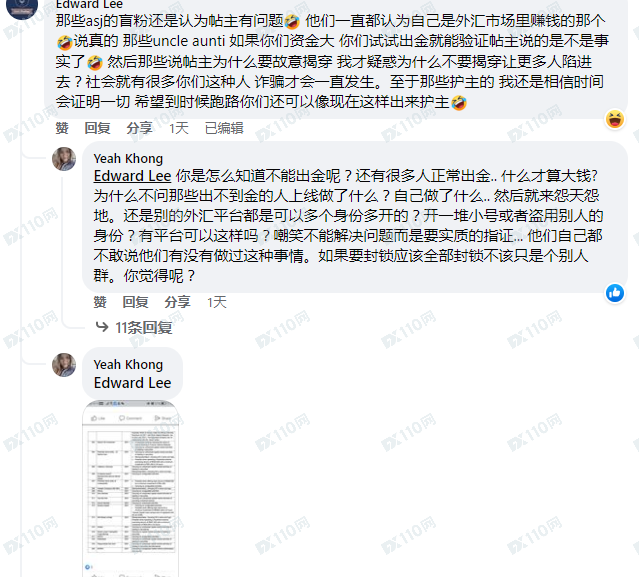Click the laughing reaction emoji on Edward Lee's comment
639x577 pixels.
pyautogui.click(x=615, y=119)
